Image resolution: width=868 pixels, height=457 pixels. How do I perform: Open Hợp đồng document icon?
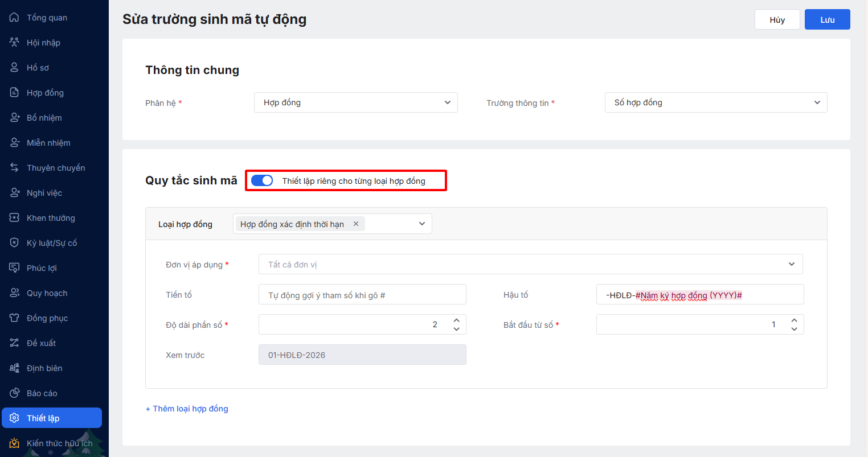point(14,93)
